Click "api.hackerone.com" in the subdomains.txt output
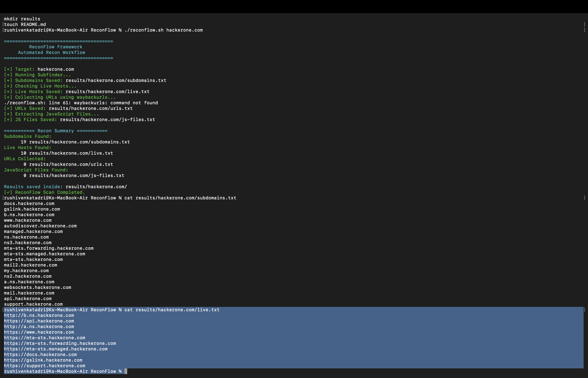This screenshot has width=588, height=378. 28,299
